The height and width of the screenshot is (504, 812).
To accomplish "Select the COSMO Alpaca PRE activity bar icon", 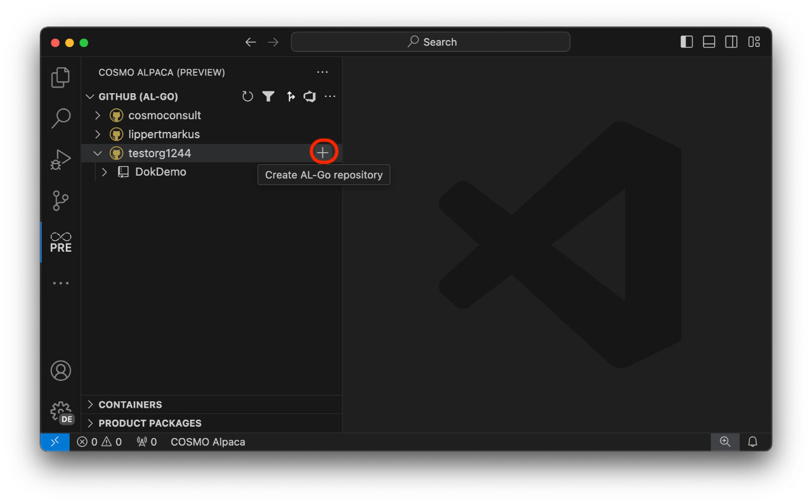I will click(60, 242).
